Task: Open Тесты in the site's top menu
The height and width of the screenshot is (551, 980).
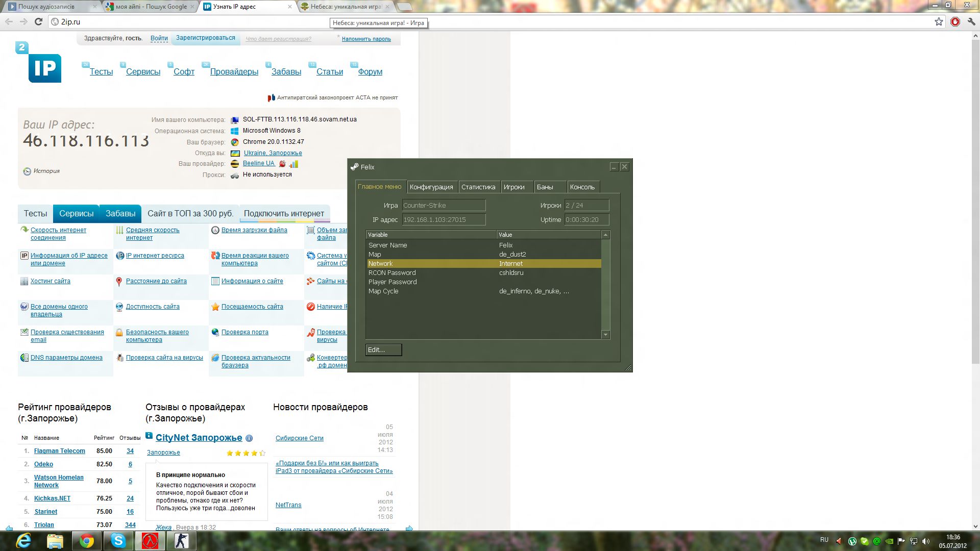Action: coord(101,72)
